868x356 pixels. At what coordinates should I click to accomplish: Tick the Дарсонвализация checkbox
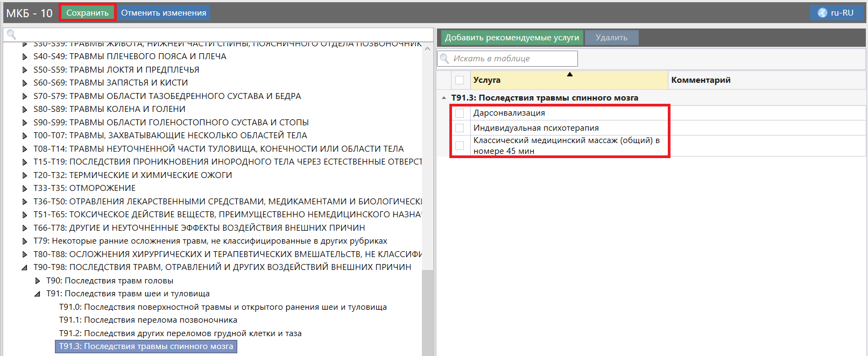pos(460,113)
